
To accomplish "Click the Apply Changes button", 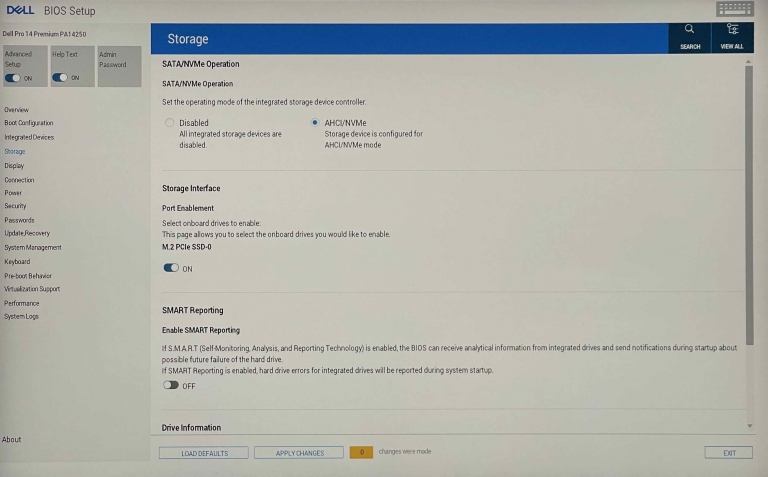I will point(299,453).
